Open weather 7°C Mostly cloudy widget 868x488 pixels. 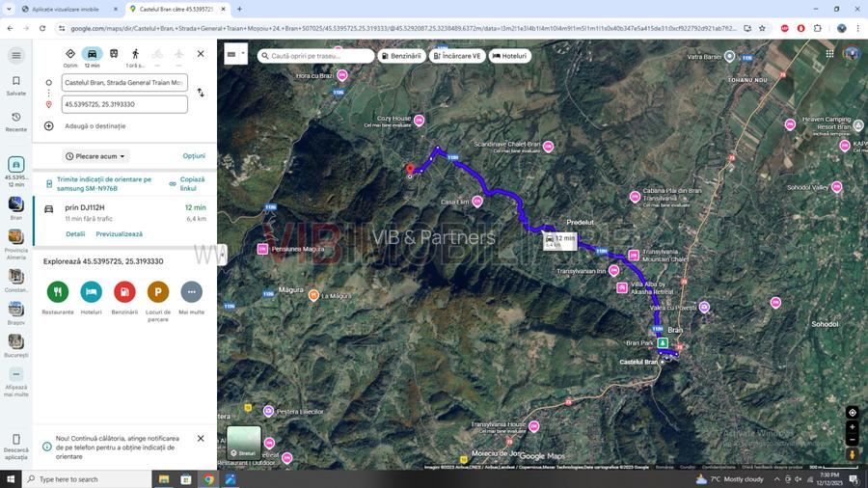[729, 479]
